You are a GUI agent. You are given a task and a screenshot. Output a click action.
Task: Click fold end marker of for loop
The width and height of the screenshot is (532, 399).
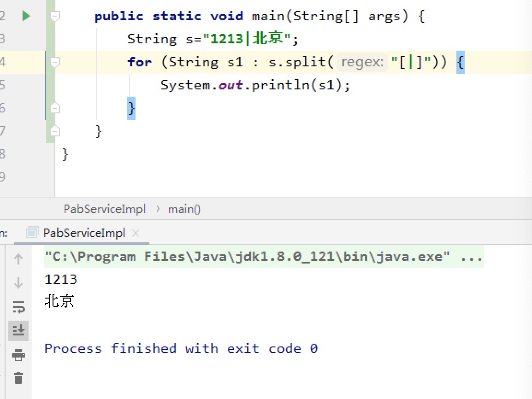pos(55,108)
